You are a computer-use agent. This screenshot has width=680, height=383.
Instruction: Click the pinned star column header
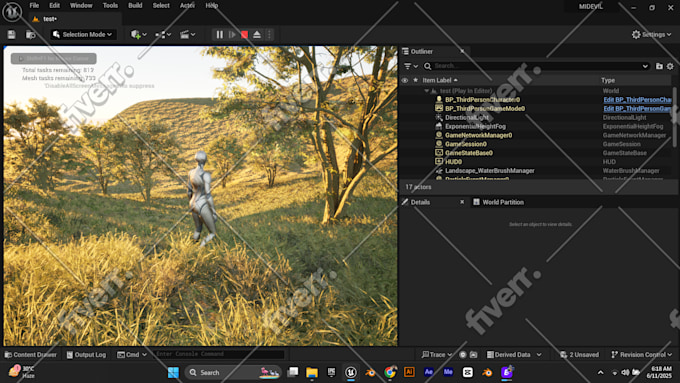[x=415, y=80]
